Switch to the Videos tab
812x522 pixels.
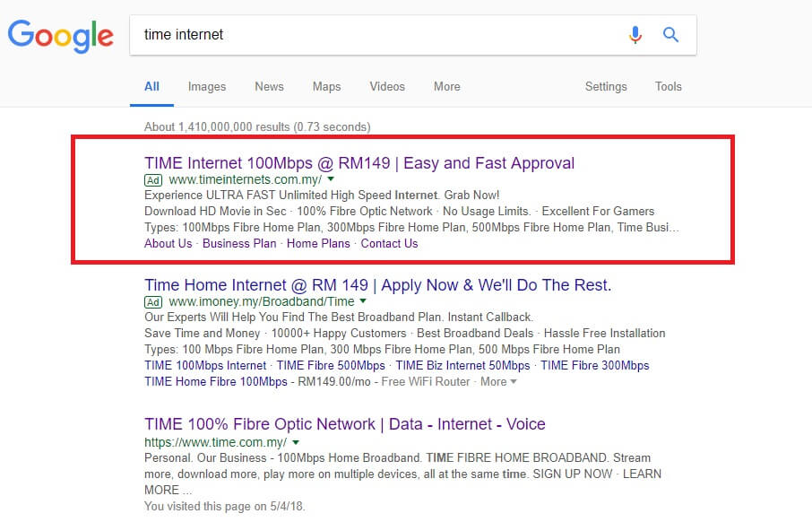click(387, 87)
